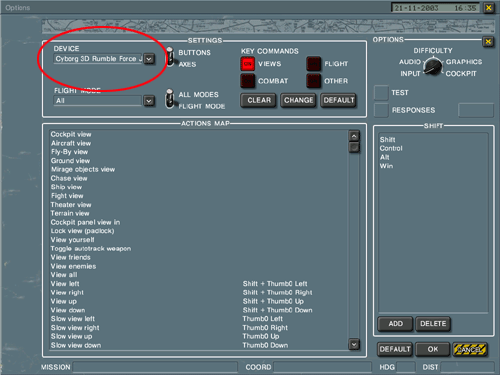Click the Actions Map scroll down arrow
500x375 pixels.
[x=354, y=344]
